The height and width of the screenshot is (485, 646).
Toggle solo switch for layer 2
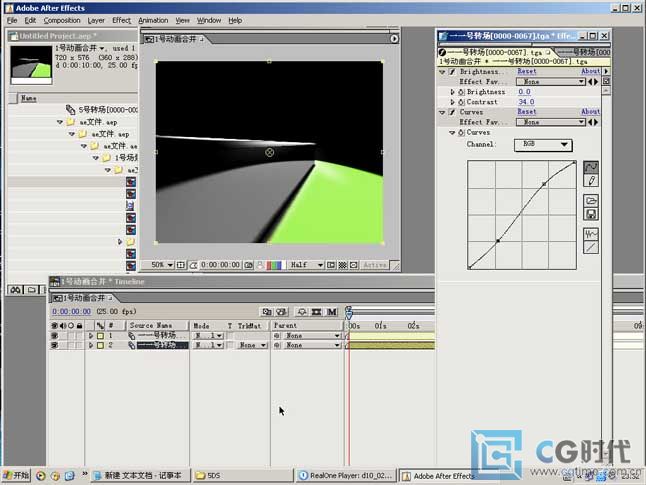[x=71, y=345]
